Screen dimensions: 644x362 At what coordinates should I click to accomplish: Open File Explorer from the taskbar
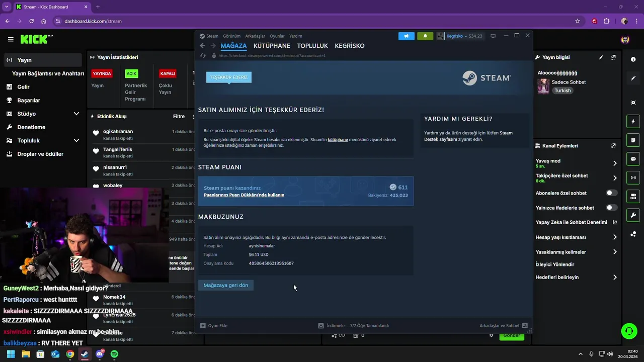[x=26, y=354]
